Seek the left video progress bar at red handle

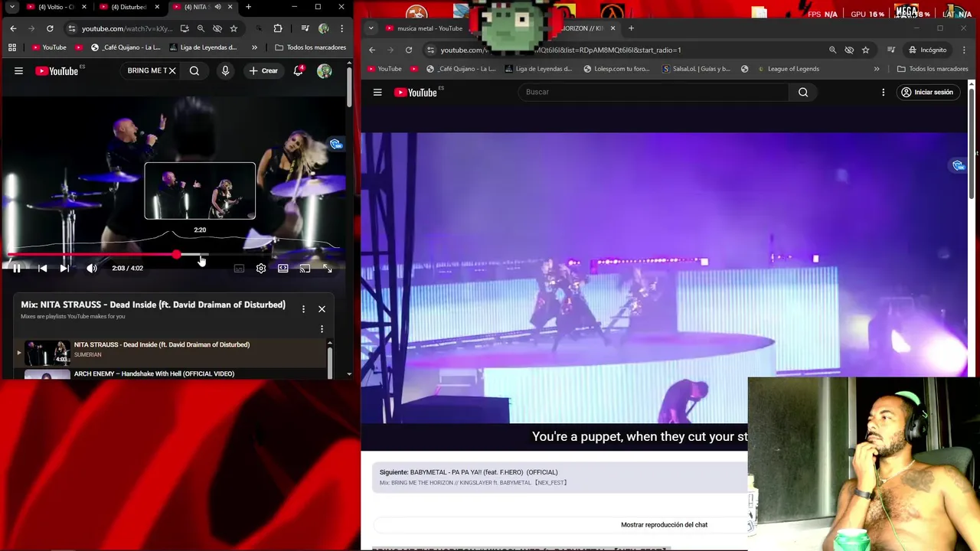coord(177,254)
